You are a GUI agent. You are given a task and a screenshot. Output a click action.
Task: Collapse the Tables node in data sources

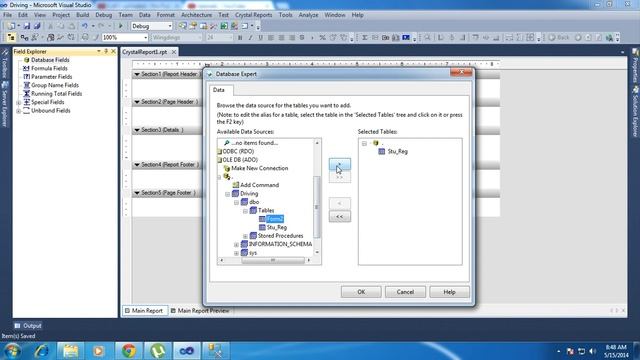tap(245, 211)
